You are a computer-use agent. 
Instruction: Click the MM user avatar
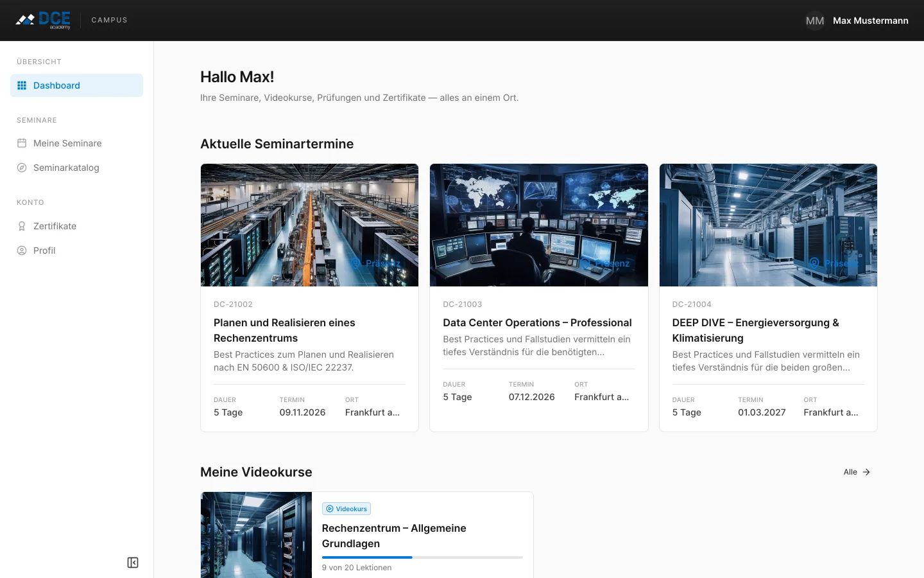pos(815,21)
